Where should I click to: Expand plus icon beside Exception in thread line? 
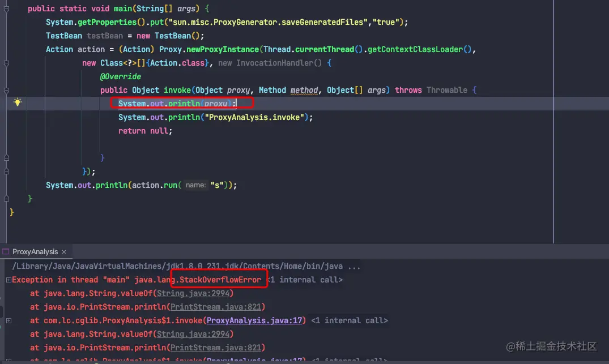[x=8, y=280]
